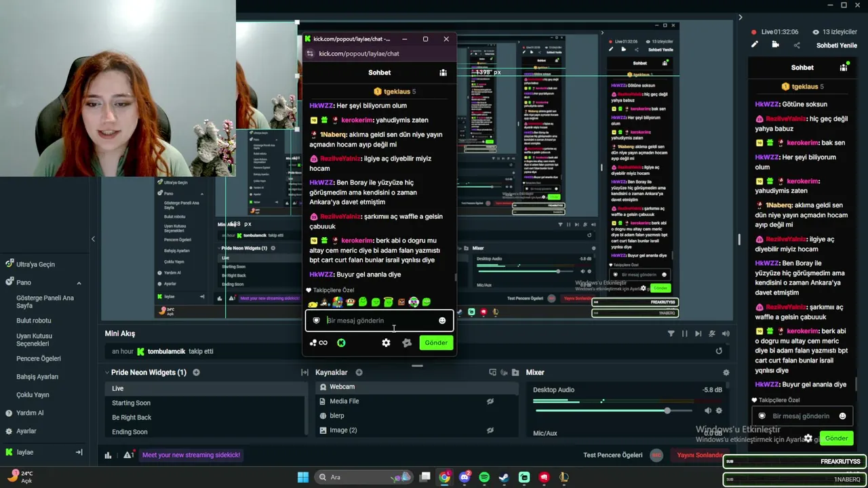
Task: Open Spotify from the Windows taskbar
Action: (484, 477)
